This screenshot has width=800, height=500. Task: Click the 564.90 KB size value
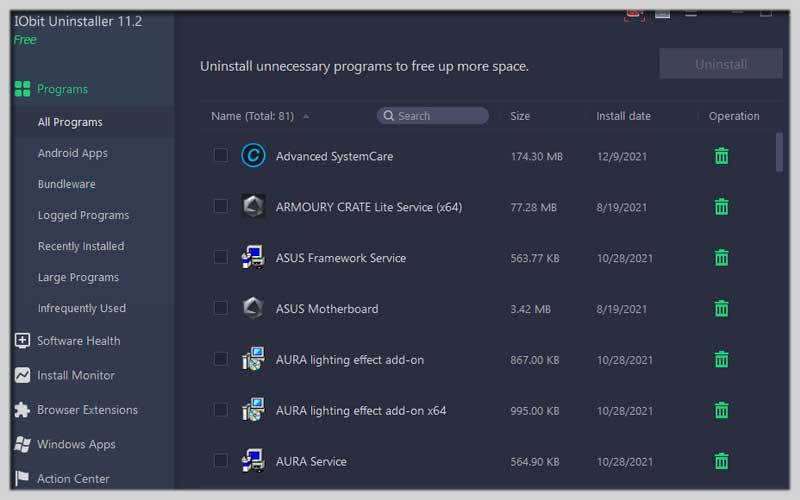tap(535, 462)
